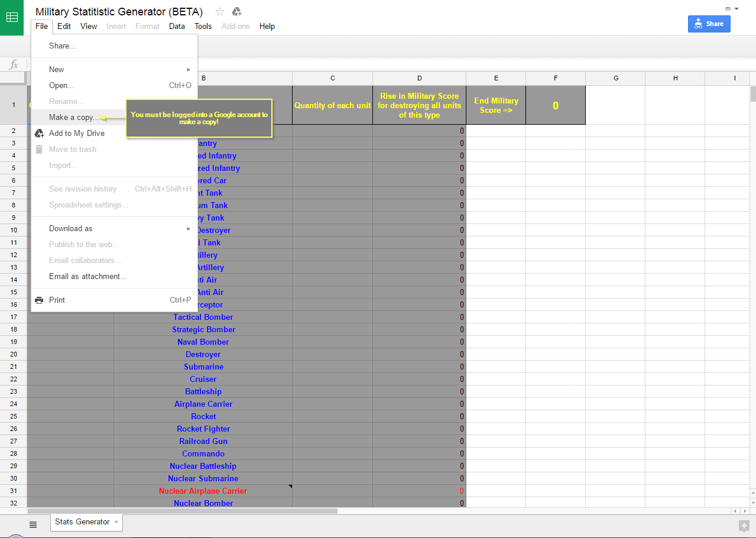This screenshot has height=538, width=756.
Task: Click the Cruiser cell
Action: click(203, 380)
